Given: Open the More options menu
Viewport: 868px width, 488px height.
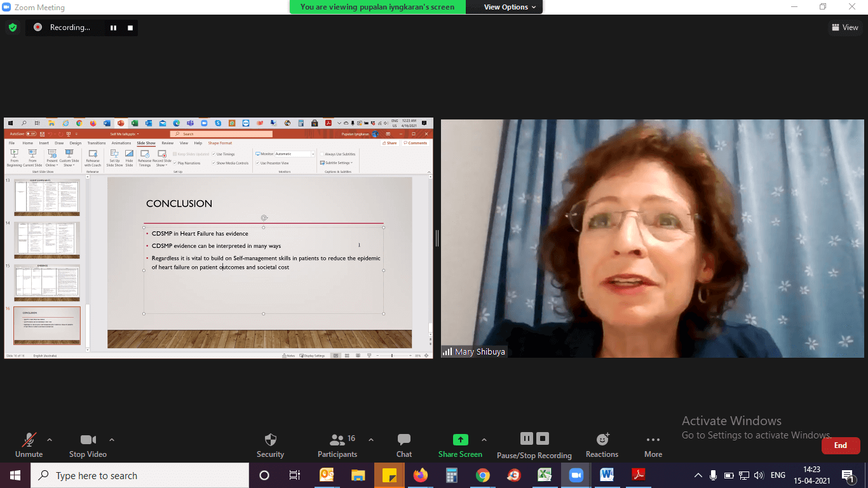Looking at the screenshot, I should tap(653, 445).
